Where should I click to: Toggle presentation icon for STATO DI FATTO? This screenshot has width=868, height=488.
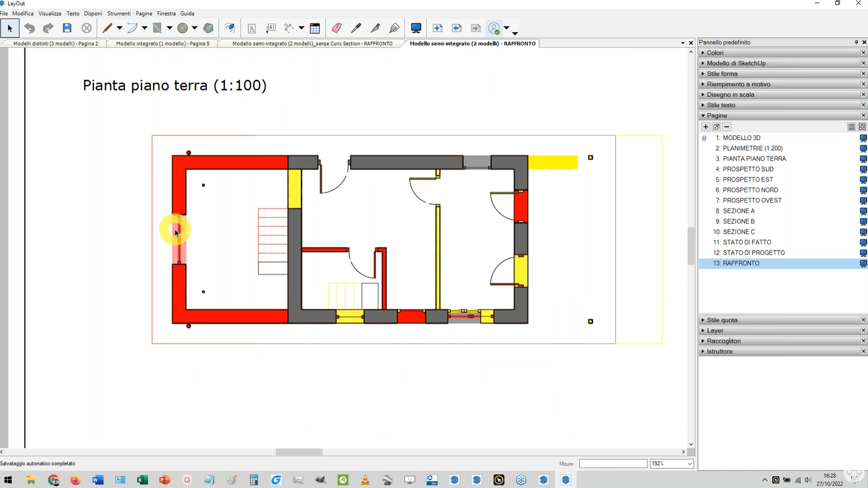coord(863,242)
